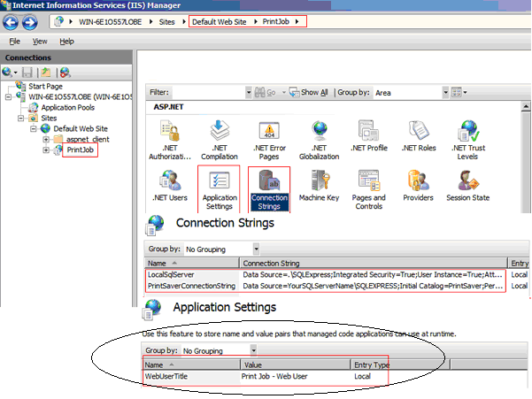The height and width of the screenshot is (399, 532).
Task: Open the Help menu
Action: pos(66,42)
